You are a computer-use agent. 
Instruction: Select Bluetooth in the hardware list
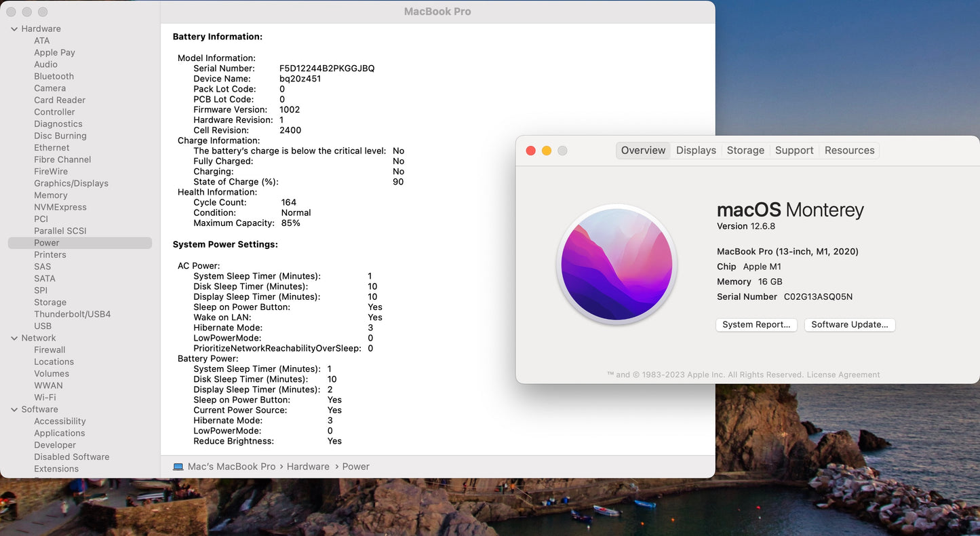click(54, 77)
